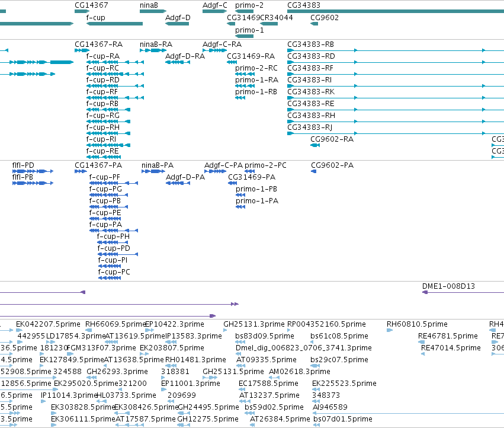Viewport: 504px width, 428px height.
Task: Click the CG14367 gene label
Action: 91,5
